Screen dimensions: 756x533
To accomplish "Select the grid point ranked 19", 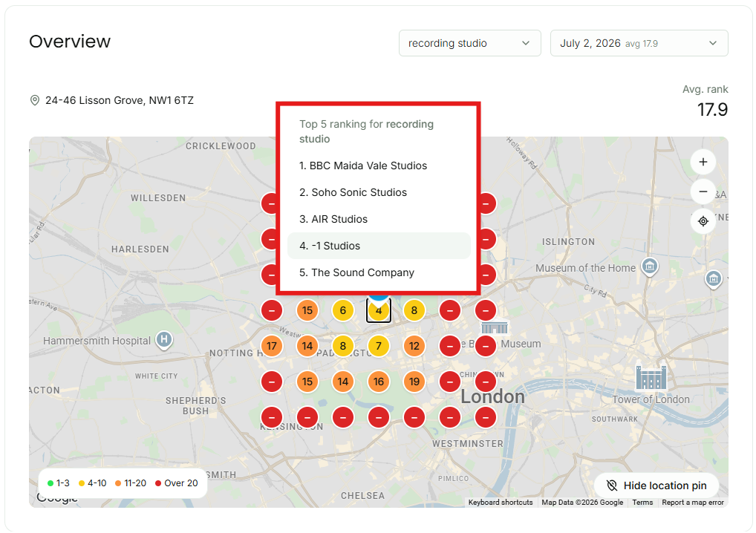I will click(414, 382).
